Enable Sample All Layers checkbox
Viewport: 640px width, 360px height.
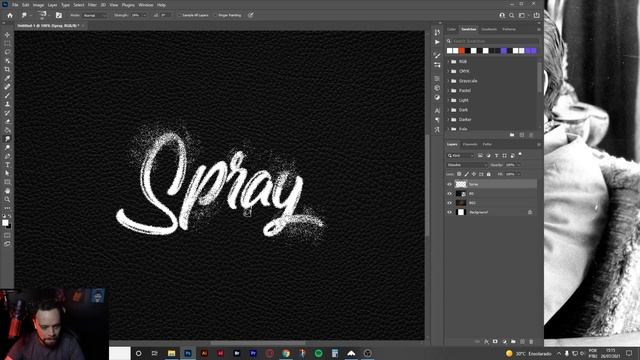point(179,15)
